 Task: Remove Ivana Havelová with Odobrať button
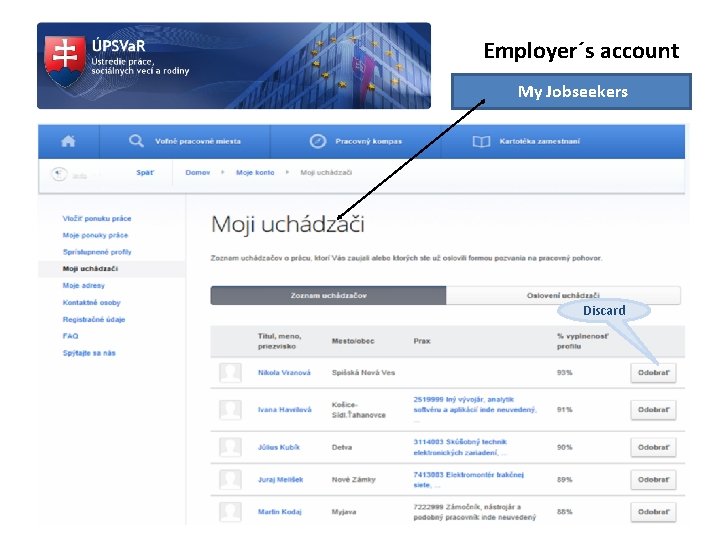653,410
